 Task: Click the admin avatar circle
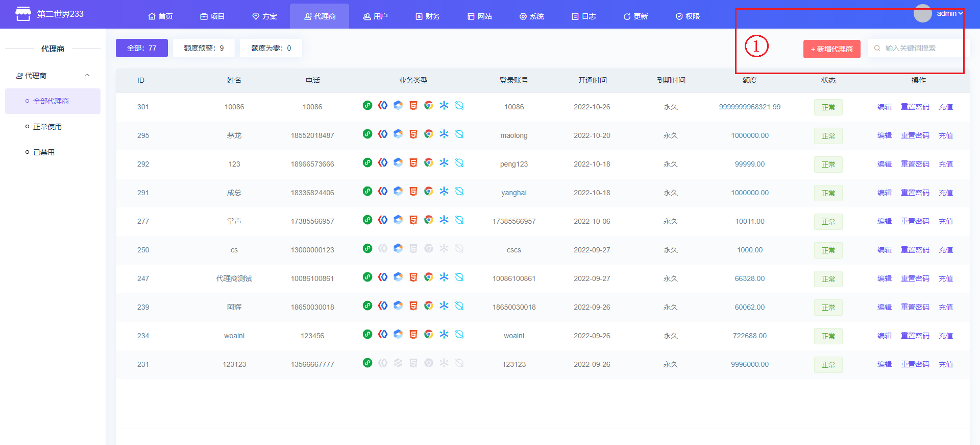coord(922,13)
